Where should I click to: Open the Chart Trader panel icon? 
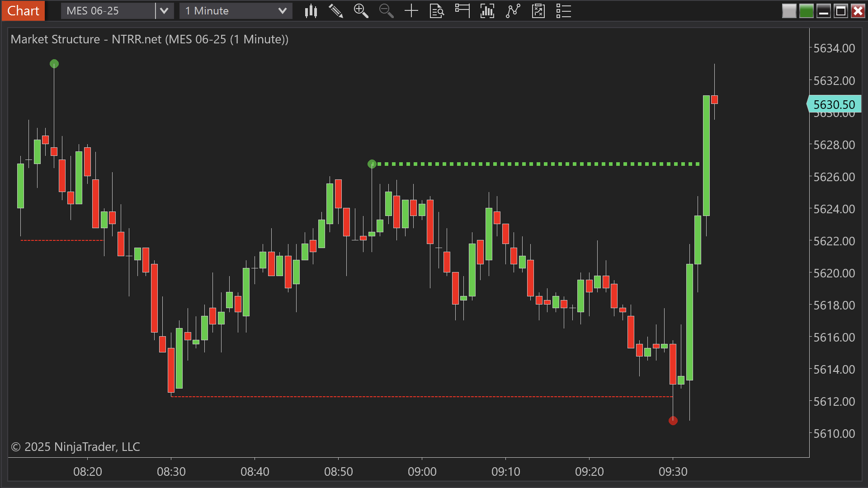pyautogui.click(x=462, y=11)
